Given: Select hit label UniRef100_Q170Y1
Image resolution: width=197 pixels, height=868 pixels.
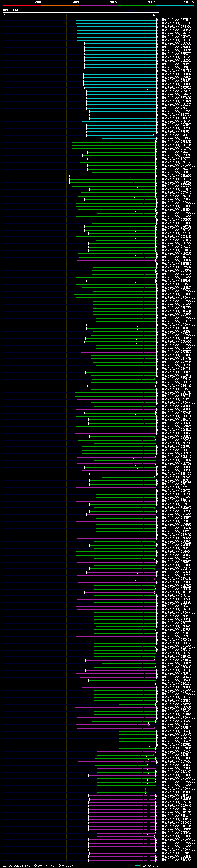Looking at the screenshot, I should (177, 854).
